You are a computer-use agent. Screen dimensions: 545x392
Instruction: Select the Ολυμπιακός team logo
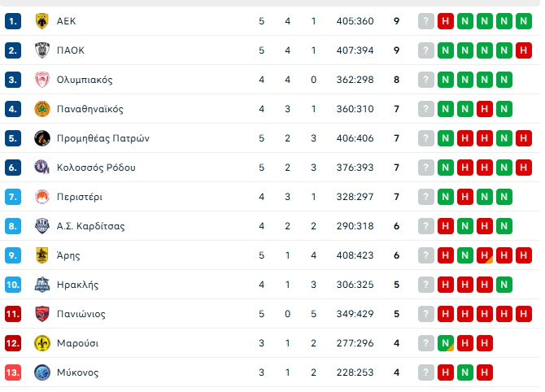[42, 80]
